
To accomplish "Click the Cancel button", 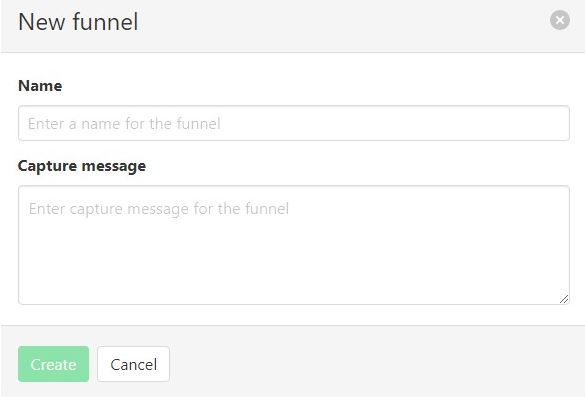I will (x=134, y=364).
